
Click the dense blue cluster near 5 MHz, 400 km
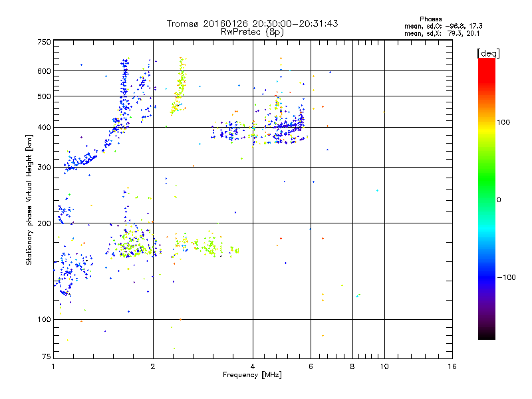[x=289, y=126]
